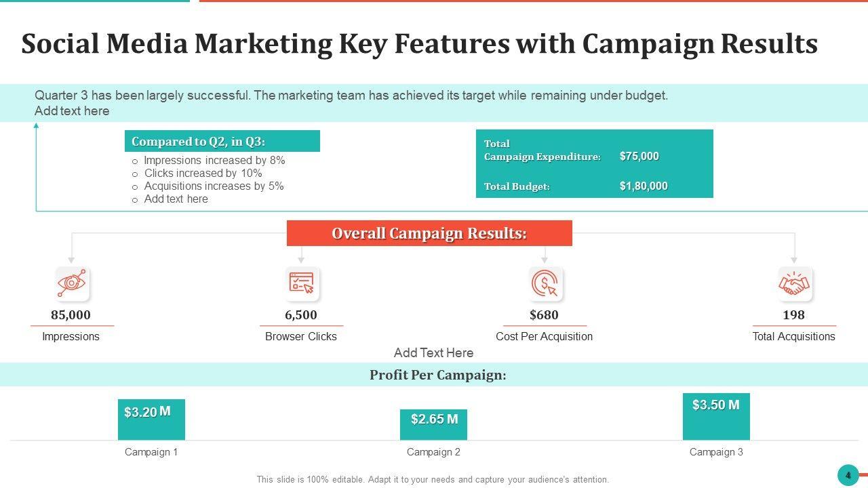Click the Campaign 3 $3.50 M bar
Screen dimensions: 868x488
tap(716, 416)
